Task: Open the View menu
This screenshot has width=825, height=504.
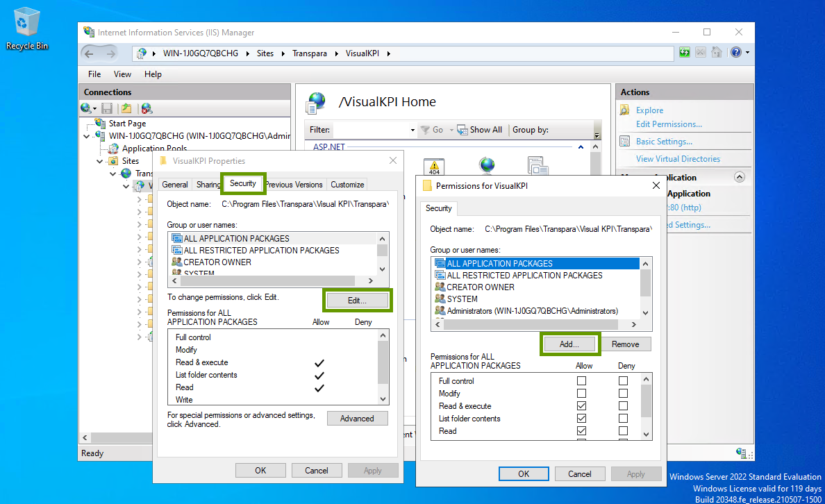Action: [x=122, y=74]
